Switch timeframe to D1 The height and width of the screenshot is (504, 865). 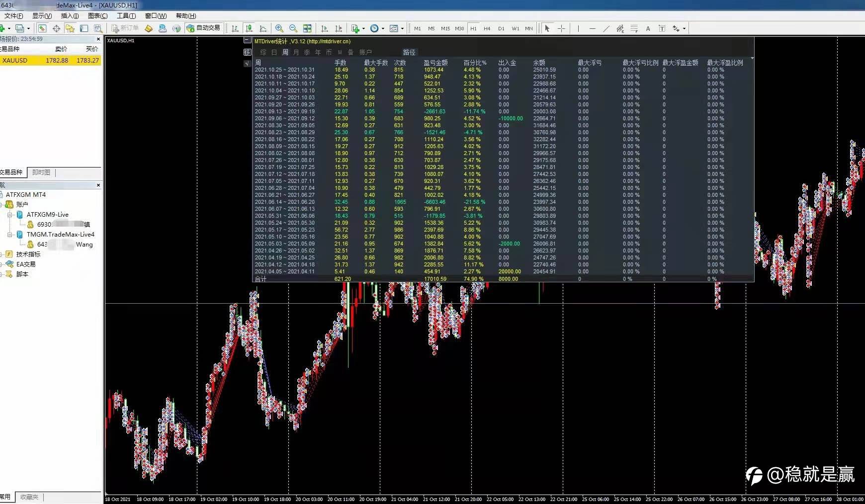(501, 28)
